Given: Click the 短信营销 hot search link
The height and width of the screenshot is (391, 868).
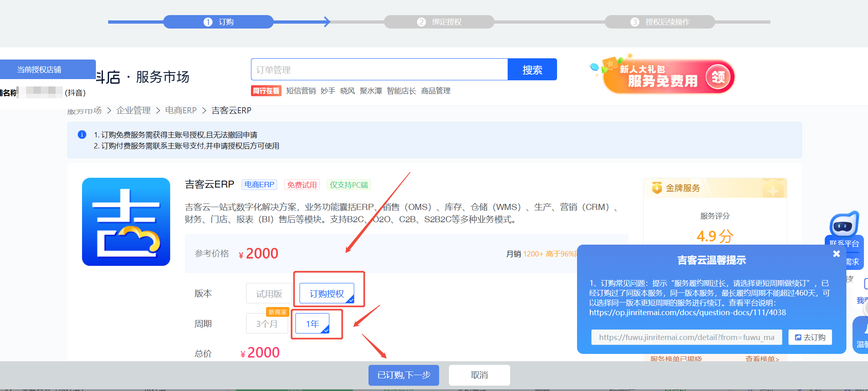Looking at the screenshot, I should 301,91.
